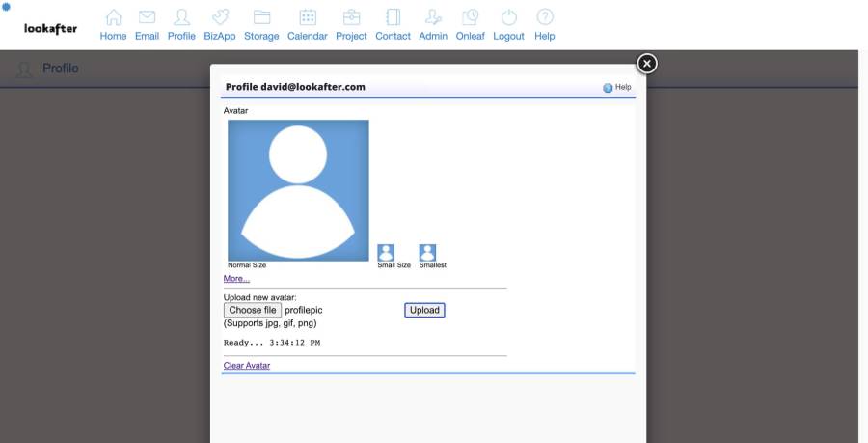Launch BizApp from the top navigation
868x443 pixels.
tap(220, 18)
